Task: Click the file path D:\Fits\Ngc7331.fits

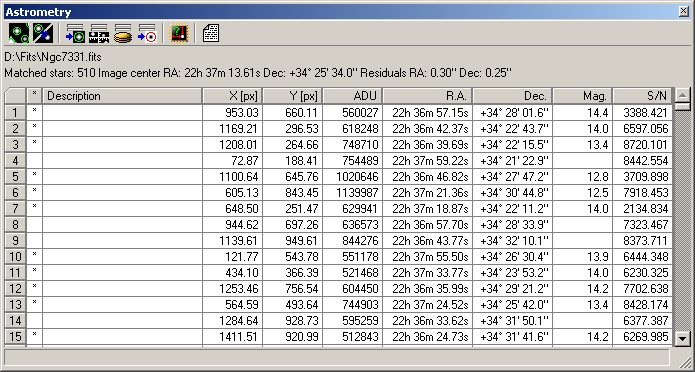Action: pos(53,57)
